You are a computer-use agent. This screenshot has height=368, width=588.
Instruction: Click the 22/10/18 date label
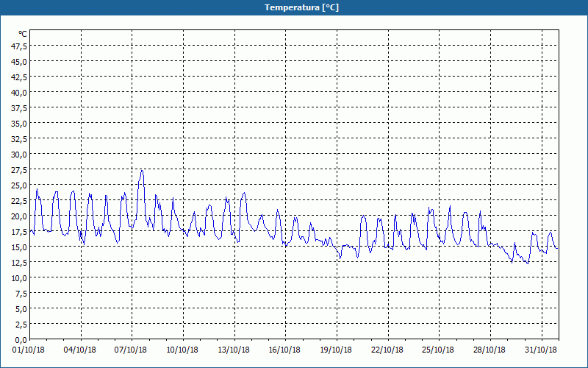(387, 350)
